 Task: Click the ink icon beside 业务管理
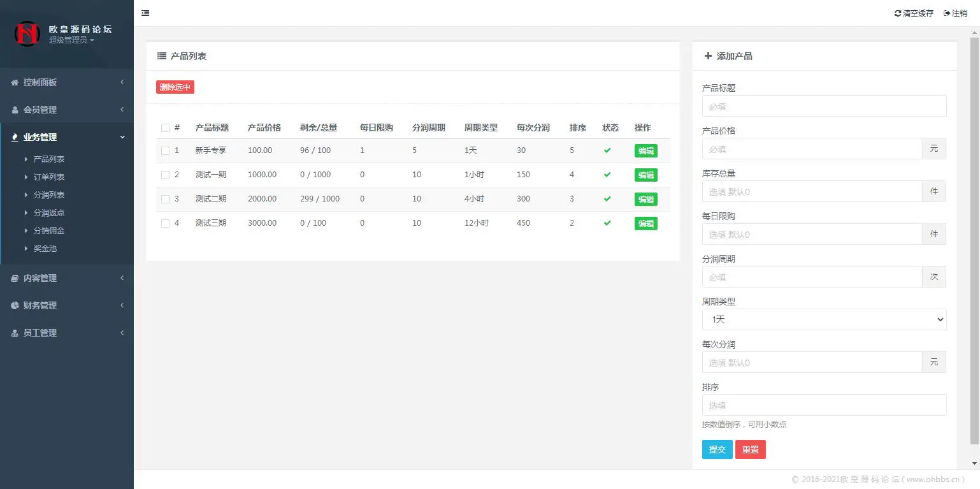tap(16, 136)
